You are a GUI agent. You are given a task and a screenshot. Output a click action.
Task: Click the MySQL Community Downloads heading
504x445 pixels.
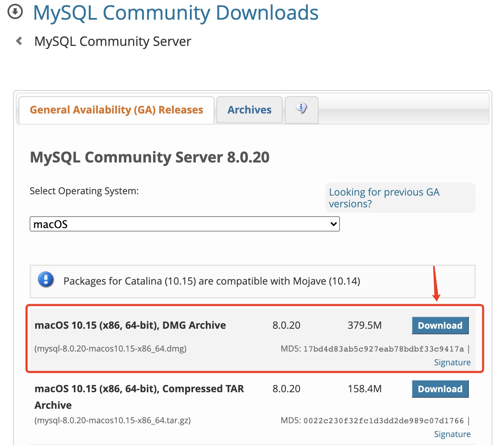coord(176,13)
